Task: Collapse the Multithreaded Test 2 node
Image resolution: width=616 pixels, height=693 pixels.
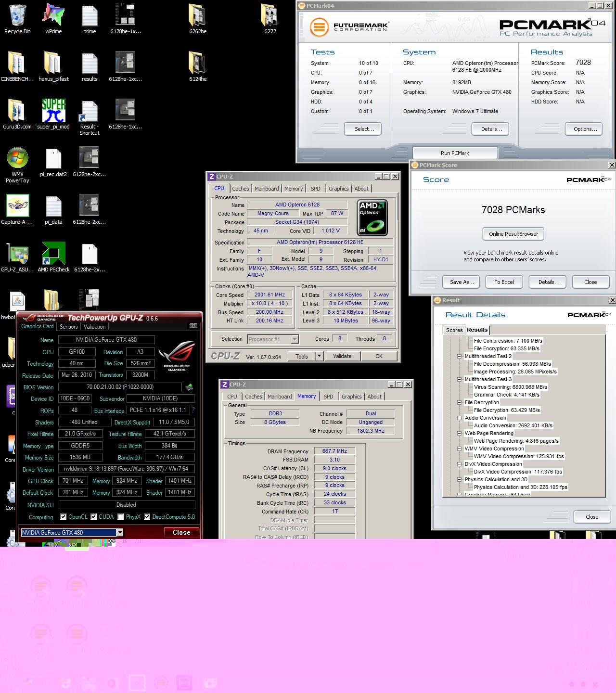Action: point(460,356)
